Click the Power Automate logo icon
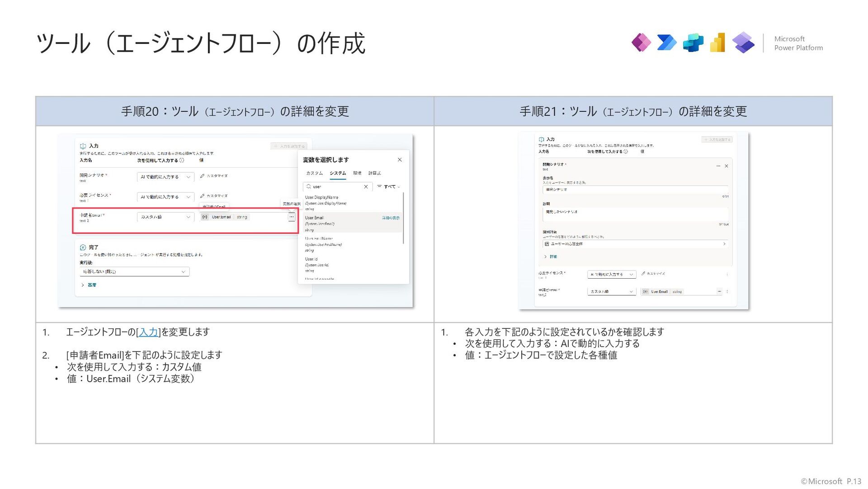This screenshot has width=868, height=489. pos(666,43)
